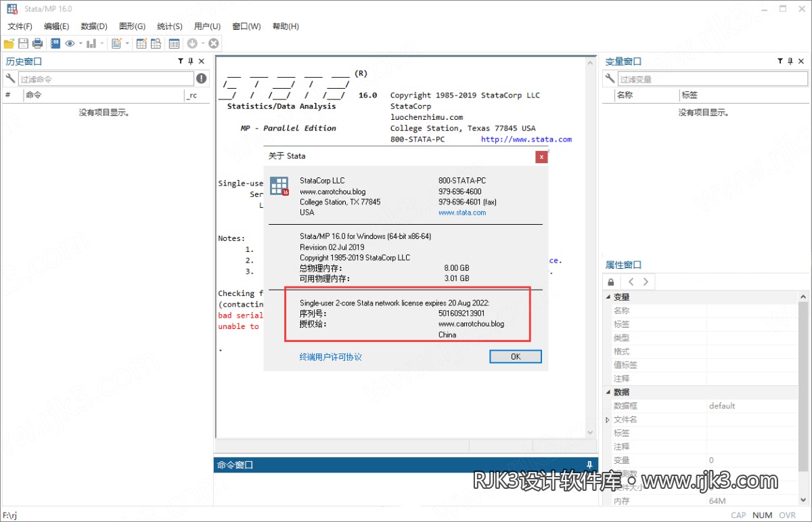The width and height of the screenshot is (812, 522).
Task: Click OK in the About Stata dialog
Action: (x=516, y=356)
